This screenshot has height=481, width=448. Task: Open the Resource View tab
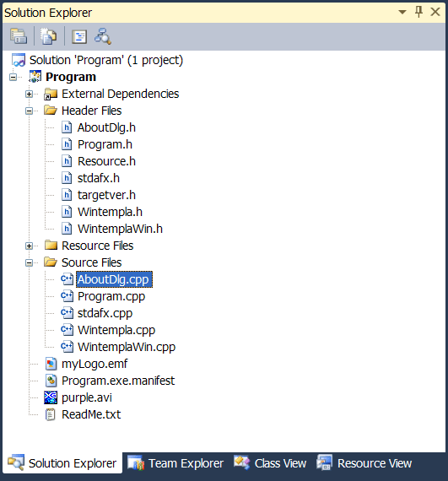point(364,463)
